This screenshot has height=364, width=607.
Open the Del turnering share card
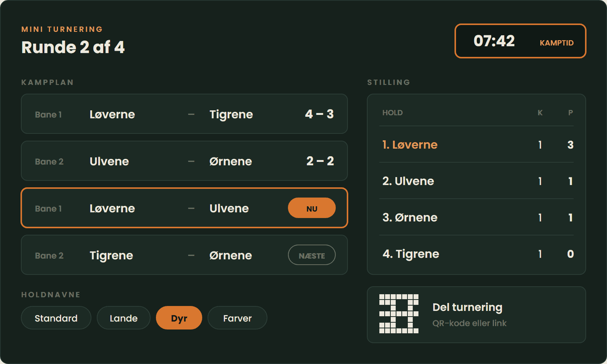point(476,315)
